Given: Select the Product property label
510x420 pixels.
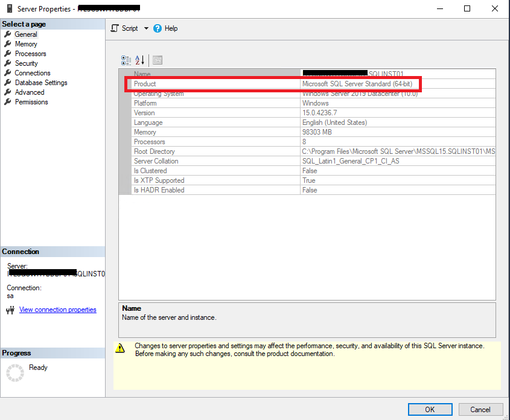Looking at the screenshot, I should (x=145, y=83).
